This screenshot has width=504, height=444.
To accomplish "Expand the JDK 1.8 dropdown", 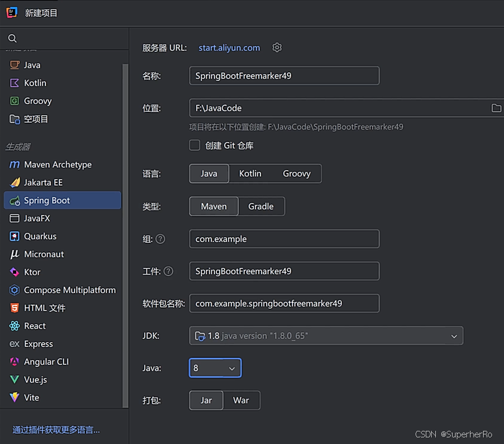I will point(326,336).
